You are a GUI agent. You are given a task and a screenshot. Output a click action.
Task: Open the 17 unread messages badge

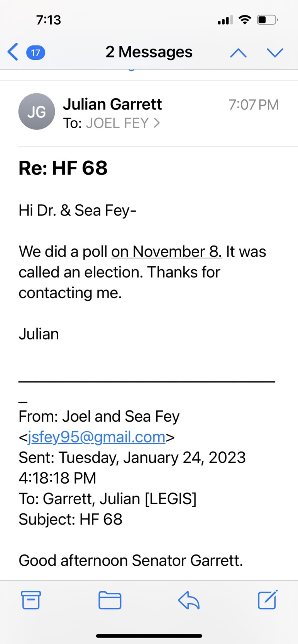pyautogui.click(x=36, y=52)
